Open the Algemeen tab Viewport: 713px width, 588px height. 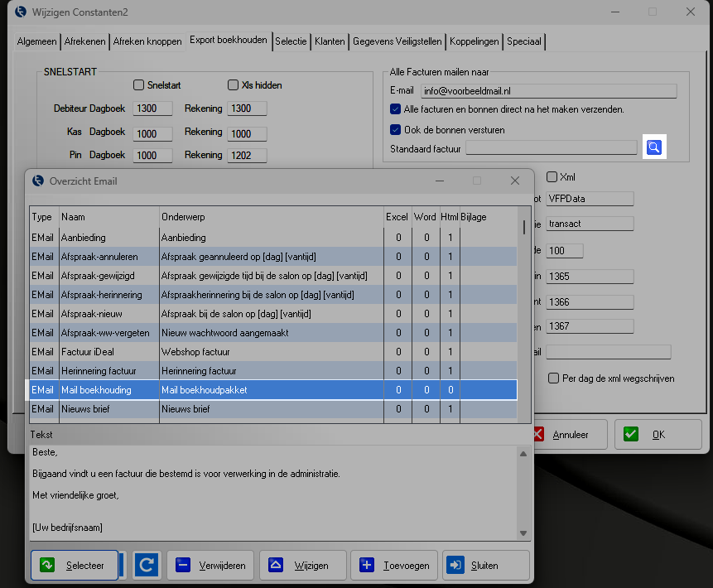(36, 41)
